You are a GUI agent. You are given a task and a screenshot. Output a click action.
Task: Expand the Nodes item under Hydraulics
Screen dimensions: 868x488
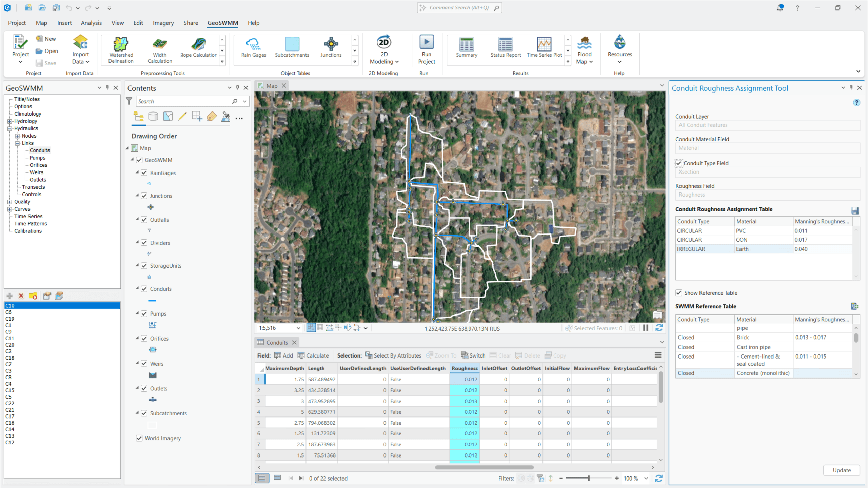[18, 136]
